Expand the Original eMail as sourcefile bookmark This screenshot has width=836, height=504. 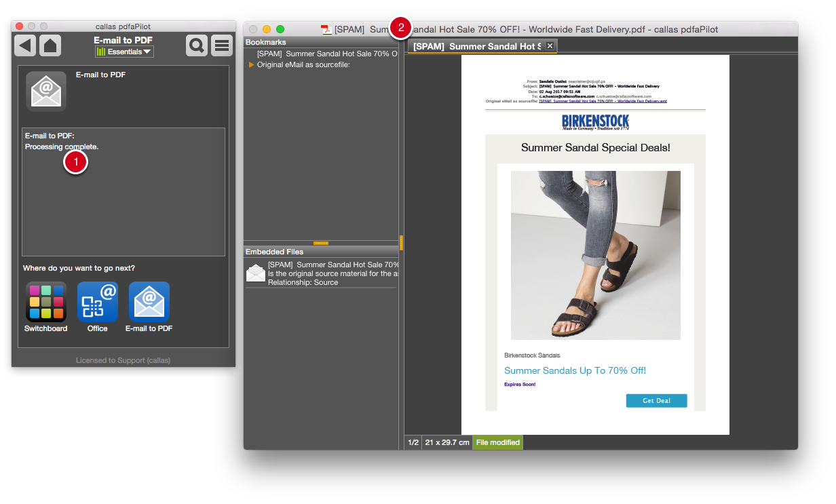(x=252, y=65)
